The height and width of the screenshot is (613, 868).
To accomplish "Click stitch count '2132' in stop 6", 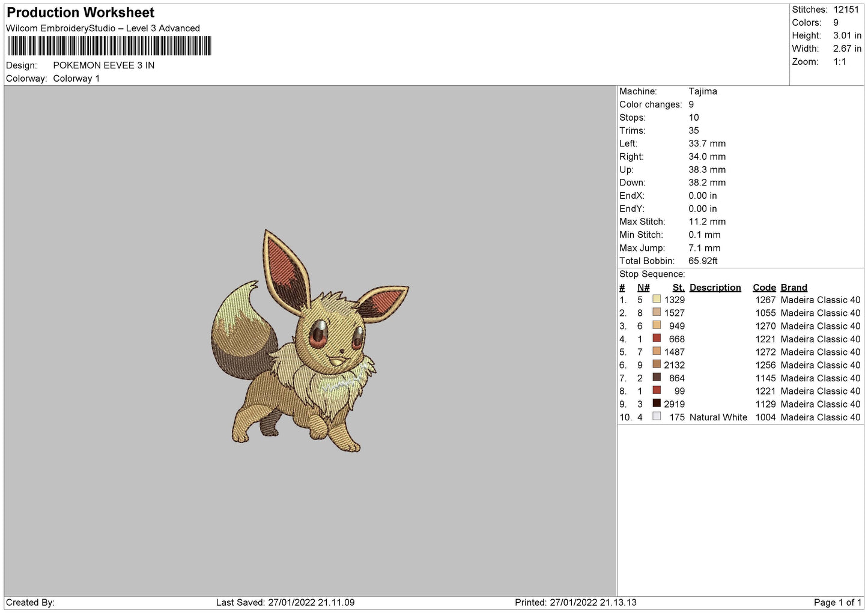I will pyautogui.click(x=675, y=365).
